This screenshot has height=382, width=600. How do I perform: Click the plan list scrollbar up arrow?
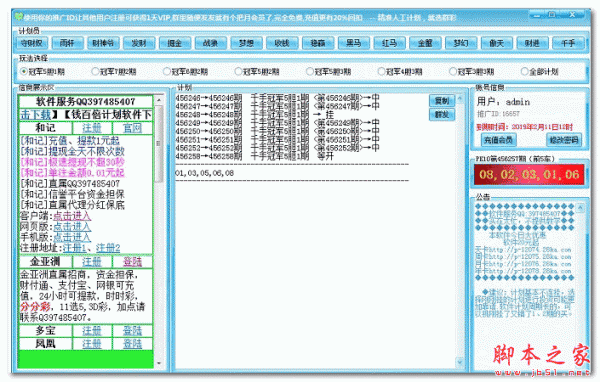460,98
